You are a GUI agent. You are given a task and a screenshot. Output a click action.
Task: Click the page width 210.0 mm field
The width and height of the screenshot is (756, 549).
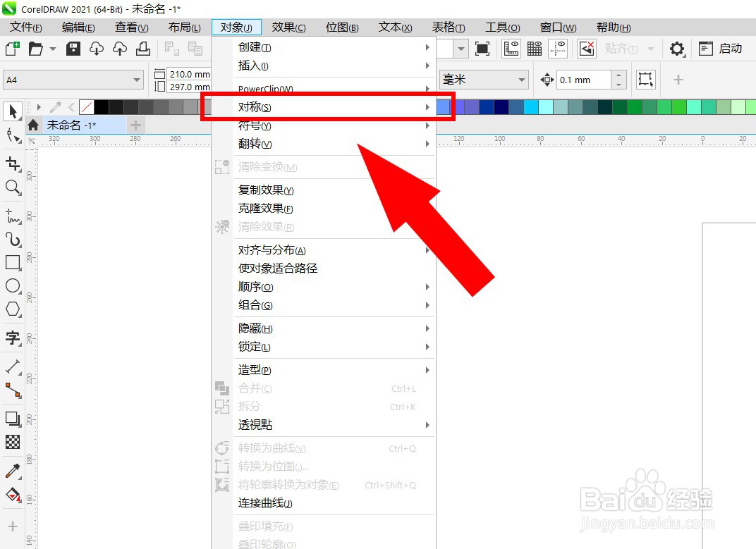[x=188, y=74]
